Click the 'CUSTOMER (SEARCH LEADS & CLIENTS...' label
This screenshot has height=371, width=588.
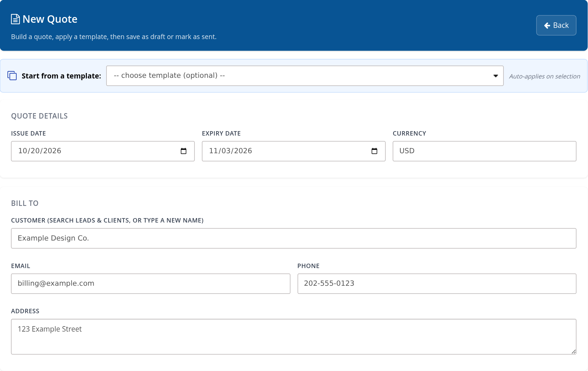107,220
